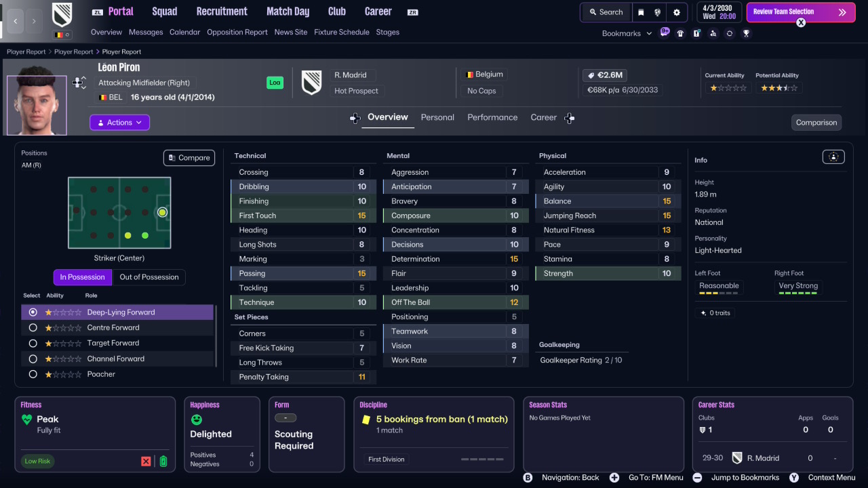868x488 pixels.
Task: Select the Centre Forward role radio button
Action: (x=33, y=327)
